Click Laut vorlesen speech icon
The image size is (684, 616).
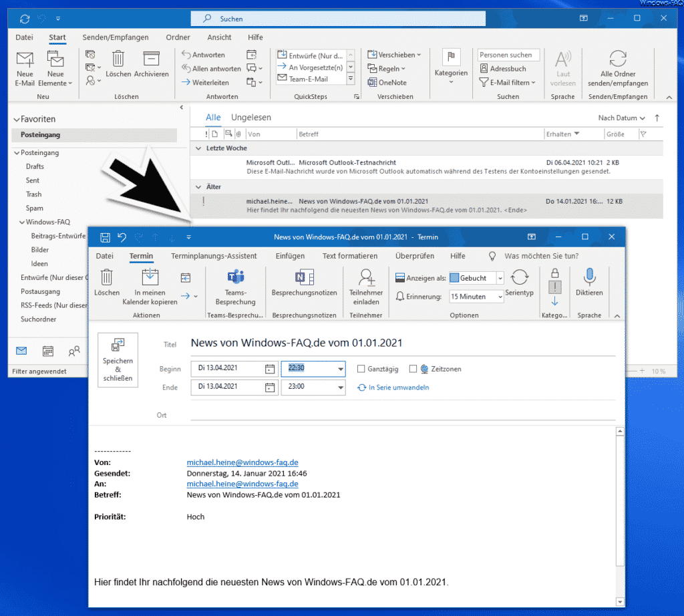point(562,69)
